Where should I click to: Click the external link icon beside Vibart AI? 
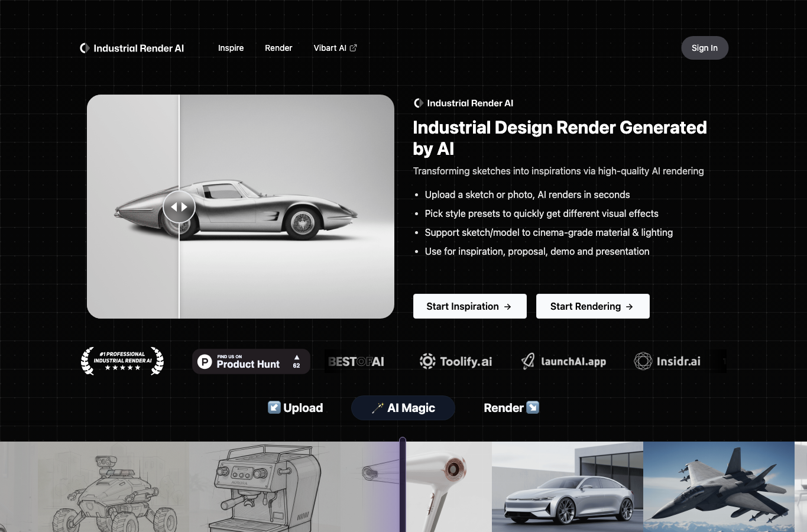353,48
